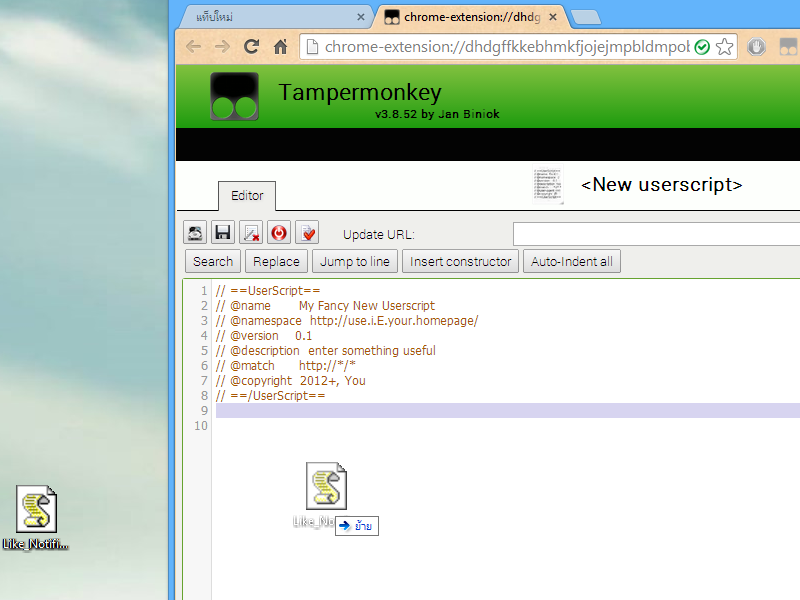
Task: Click the Replace button
Action: [276, 261]
